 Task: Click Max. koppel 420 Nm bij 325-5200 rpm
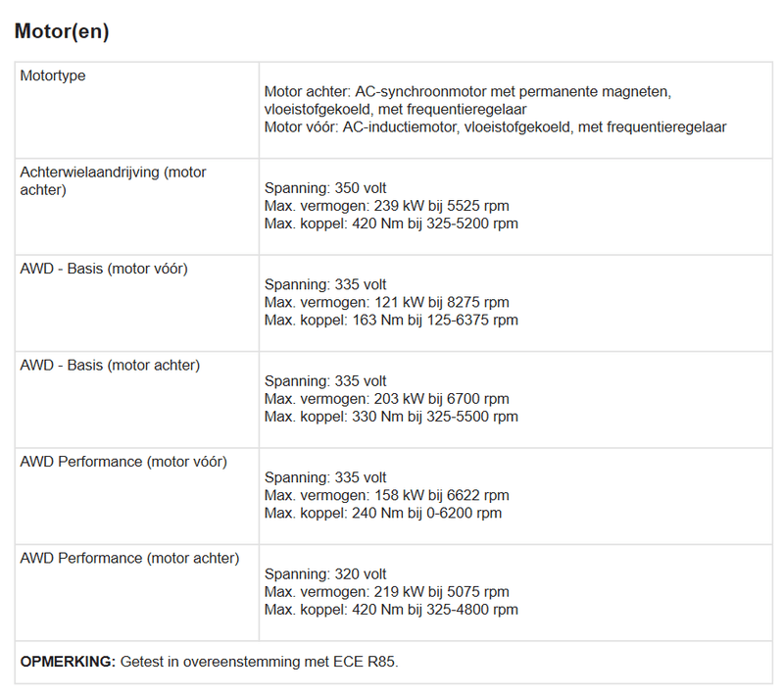click(391, 223)
